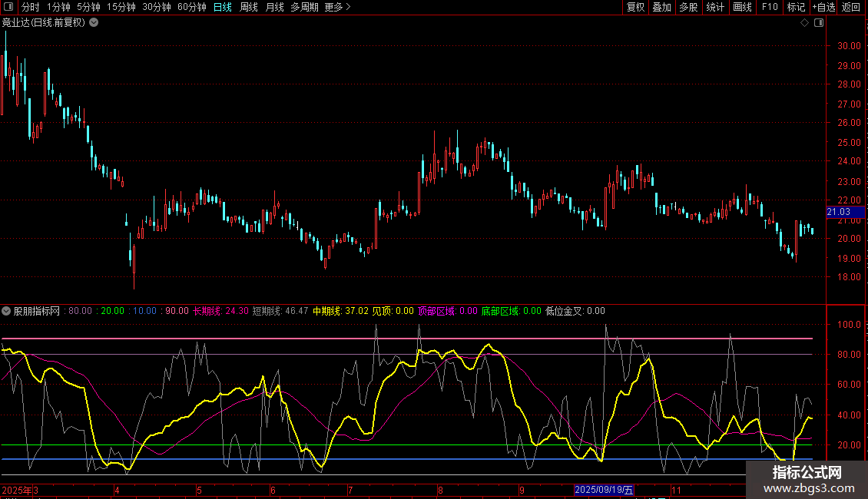Open F10 company information
This screenshot has width=868, height=499.
click(769, 8)
